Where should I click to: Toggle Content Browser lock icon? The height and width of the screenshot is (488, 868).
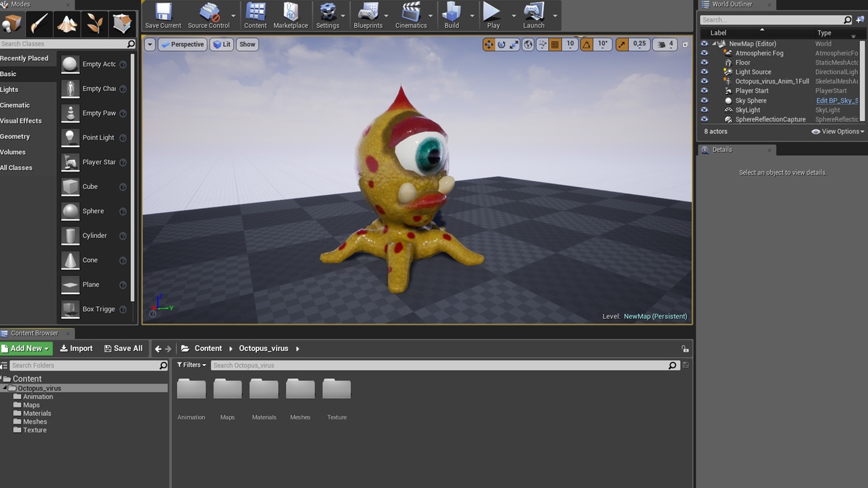point(685,348)
